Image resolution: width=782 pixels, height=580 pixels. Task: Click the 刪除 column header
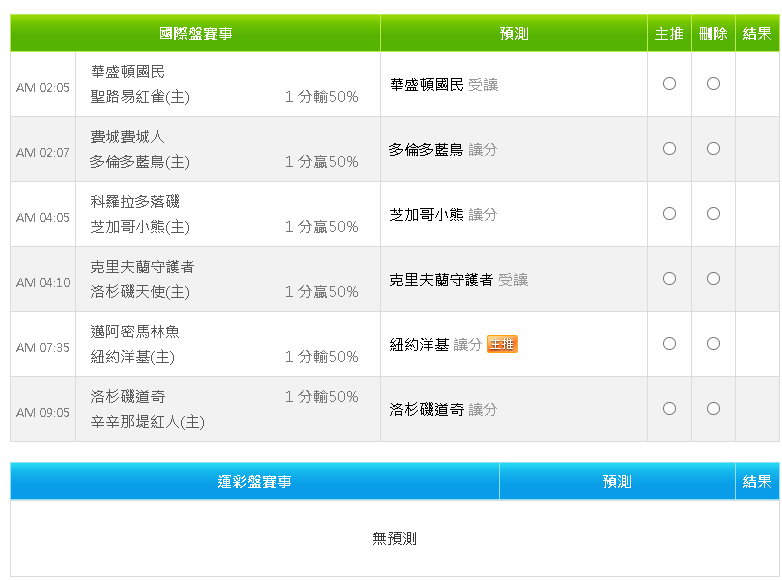click(713, 33)
